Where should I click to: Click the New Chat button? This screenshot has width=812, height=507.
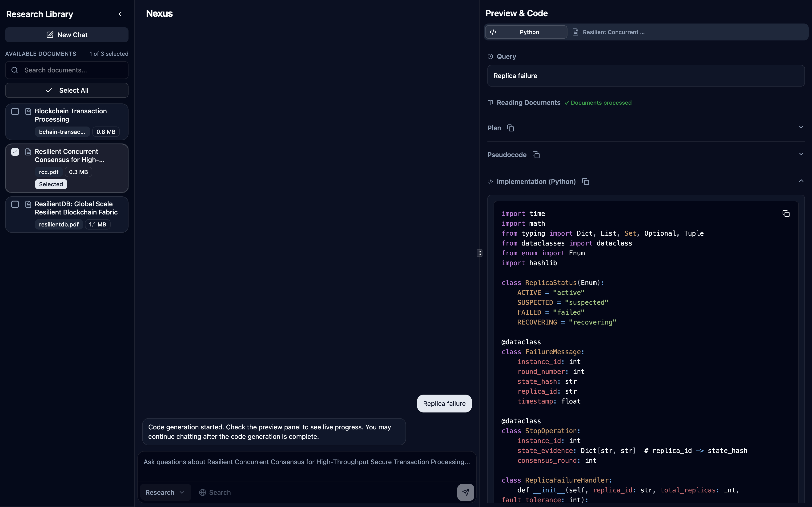[x=66, y=35]
